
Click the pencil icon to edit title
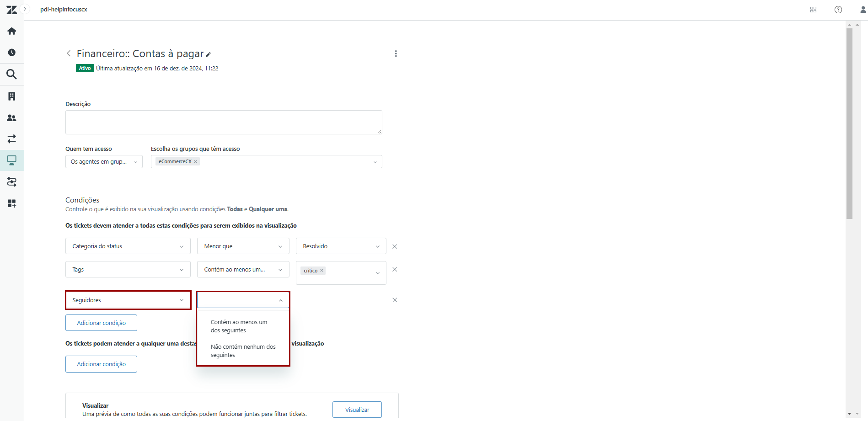(x=209, y=55)
